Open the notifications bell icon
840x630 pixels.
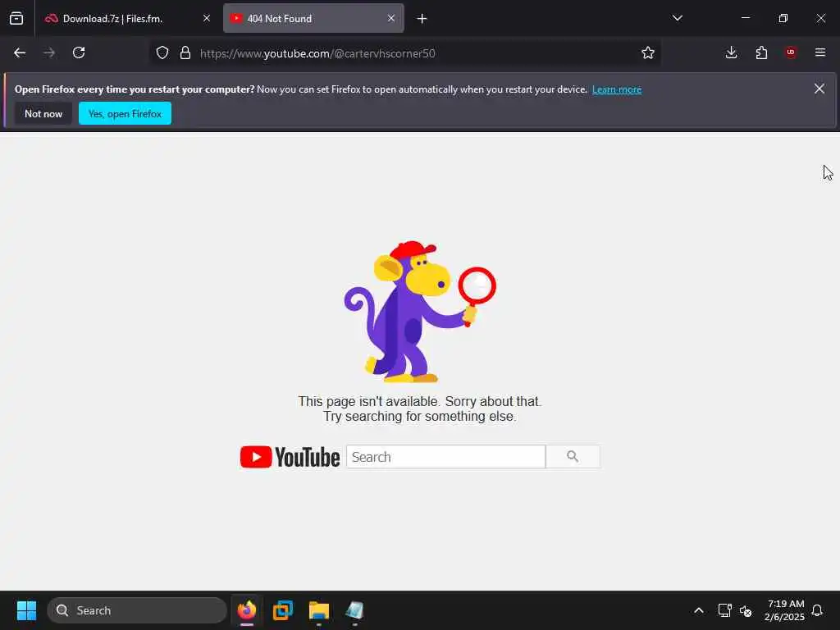[818, 610]
